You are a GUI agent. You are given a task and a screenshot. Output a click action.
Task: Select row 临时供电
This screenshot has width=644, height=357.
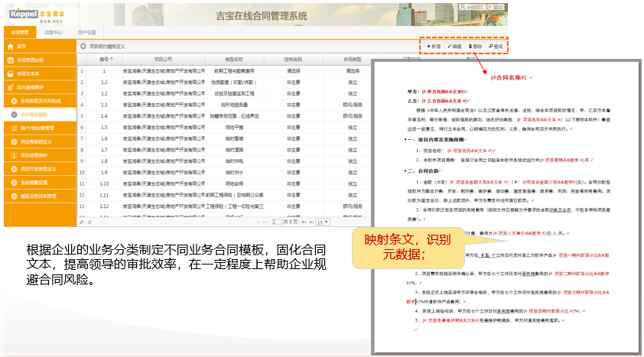click(224, 161)
